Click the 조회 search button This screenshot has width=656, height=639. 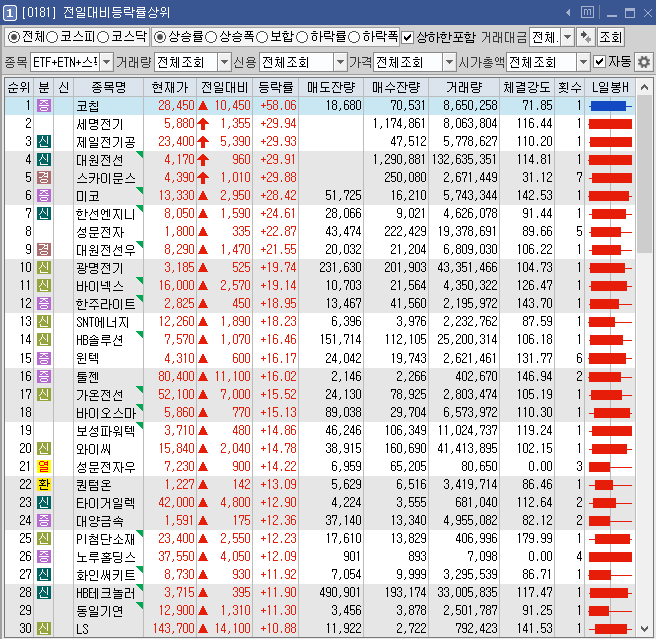pyautogui.click(x=610, y=38)
